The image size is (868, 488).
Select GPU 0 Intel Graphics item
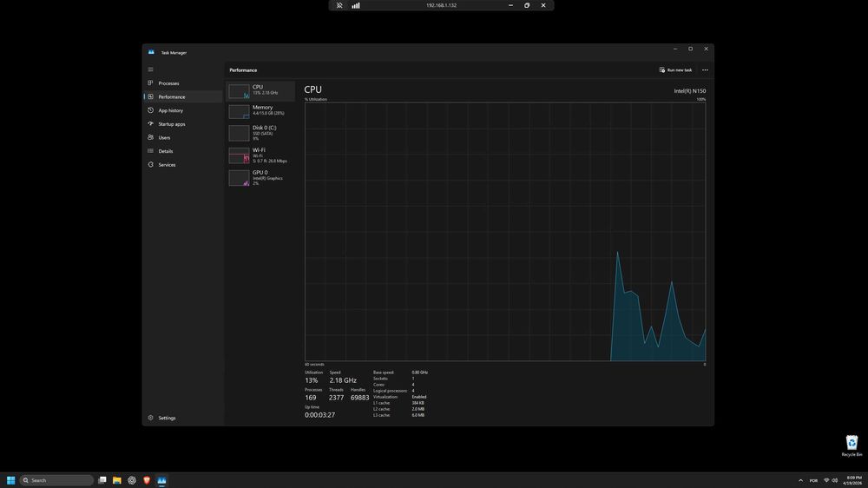pyautogui.click(x=260, y=178)
